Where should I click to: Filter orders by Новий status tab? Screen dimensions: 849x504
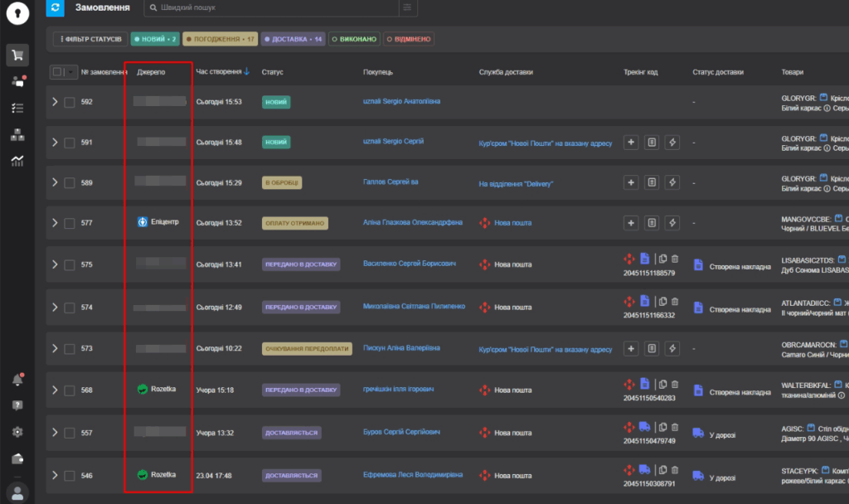(154, 39)
